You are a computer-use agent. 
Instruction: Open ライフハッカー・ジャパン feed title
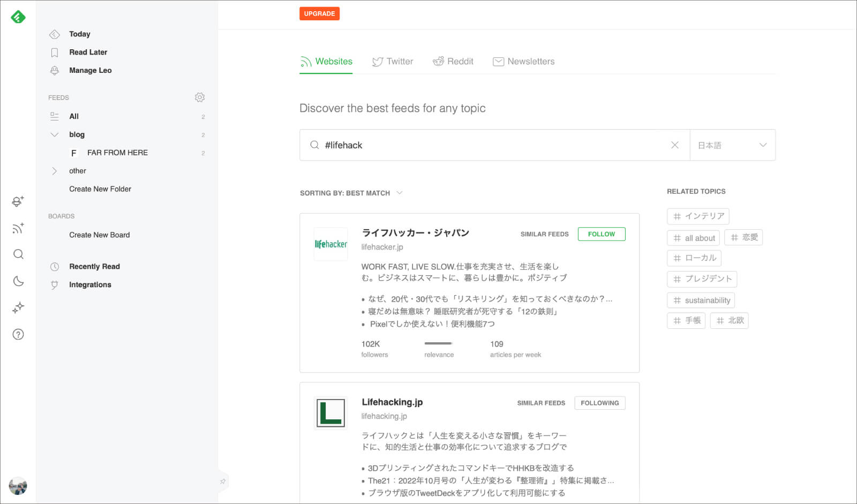point(415,232)
